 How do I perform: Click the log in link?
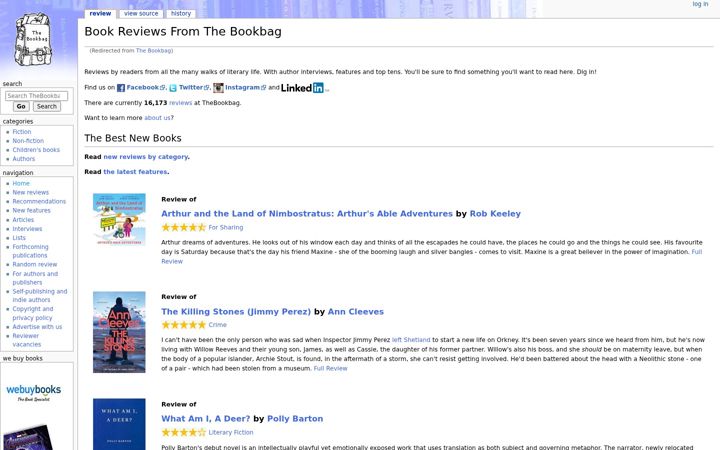click(700, 4)
